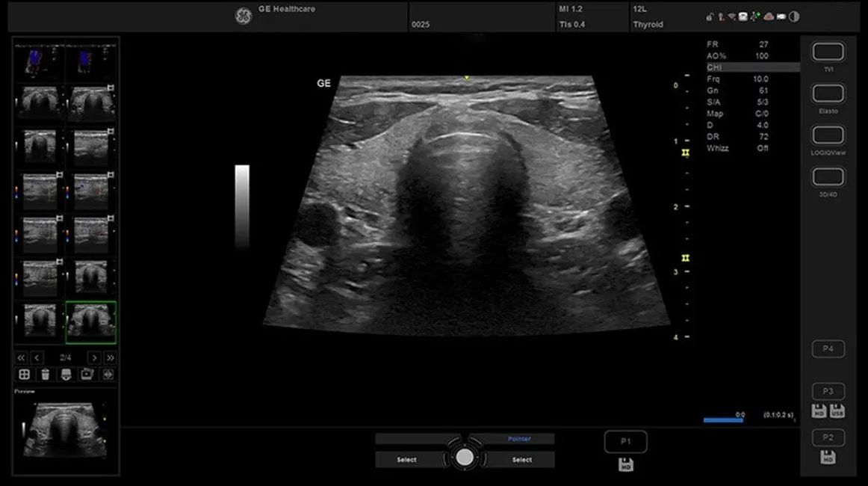Click the contrast half-circle icon in status bar
Screen dimensions: 868x486
[x=794, y=16]
